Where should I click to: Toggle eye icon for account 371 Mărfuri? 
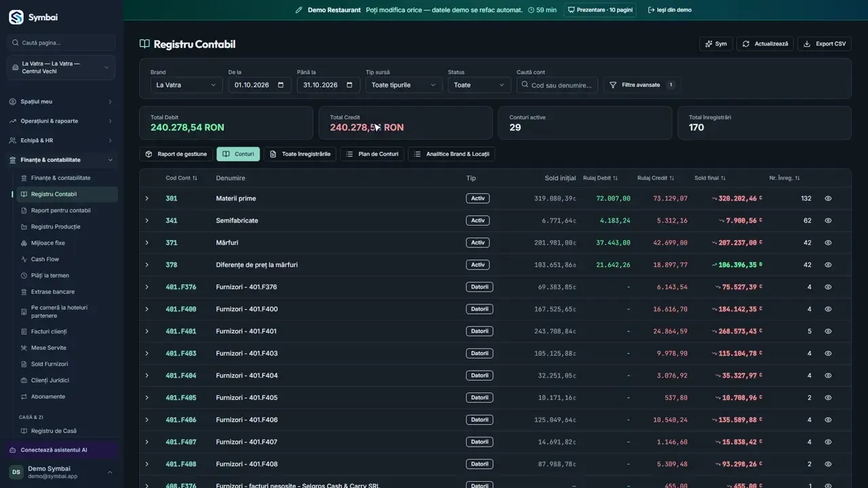[x=828, y=243]
